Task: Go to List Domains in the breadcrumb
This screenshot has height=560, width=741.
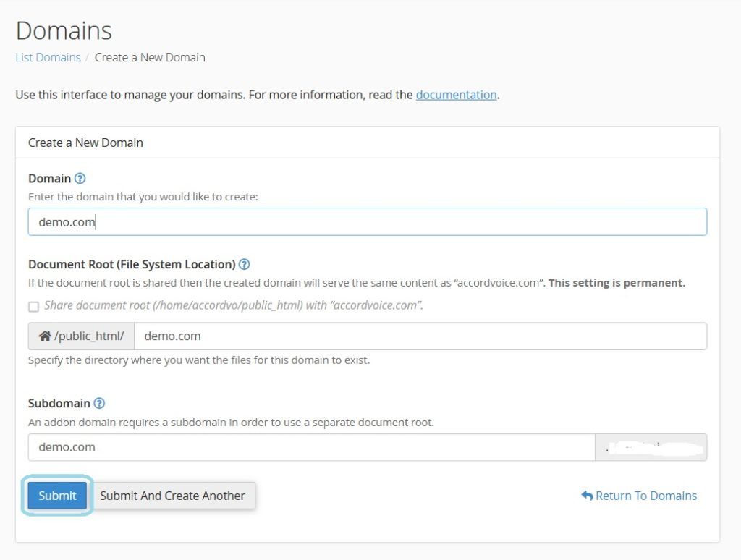Action: pos(48,57)
